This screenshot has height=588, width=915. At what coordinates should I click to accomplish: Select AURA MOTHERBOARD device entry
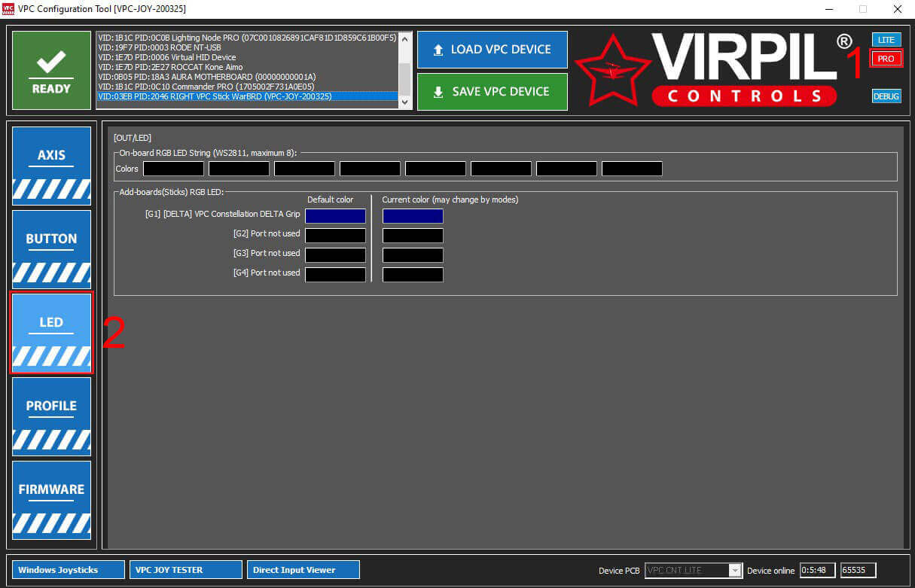(x=247, y=77)
